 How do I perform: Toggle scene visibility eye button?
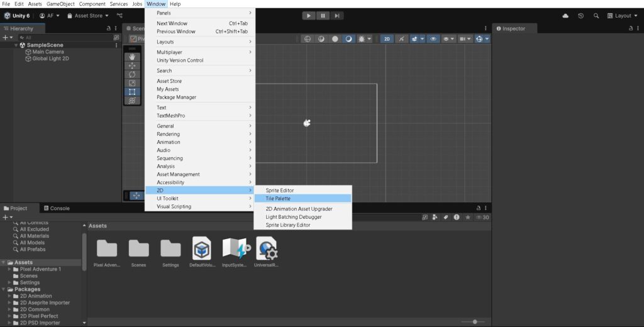pyautogui.click(x=433, y=38)
